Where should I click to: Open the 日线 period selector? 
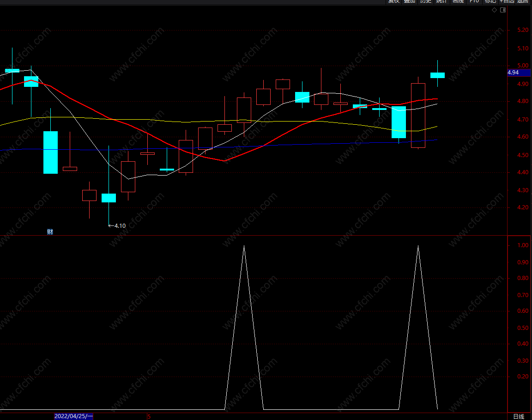[519, 417]
